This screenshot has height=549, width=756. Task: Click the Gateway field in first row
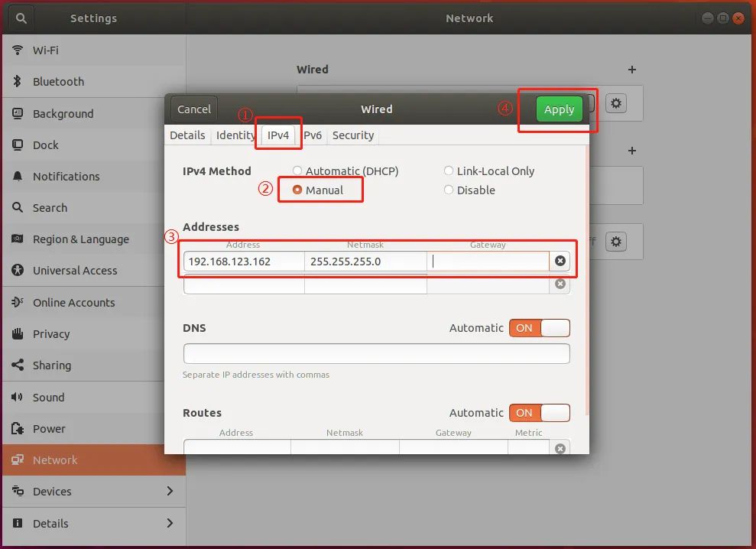tap(488, 261)
